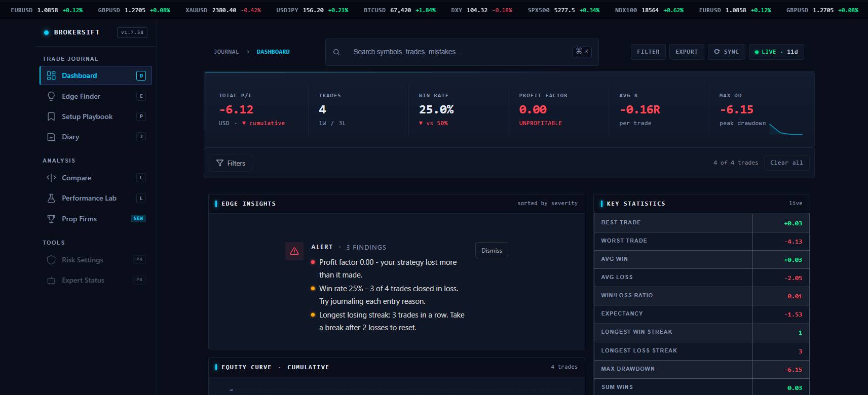Click the '4 of 4 trades' counter
868x395 pixels.
point(736,163)
